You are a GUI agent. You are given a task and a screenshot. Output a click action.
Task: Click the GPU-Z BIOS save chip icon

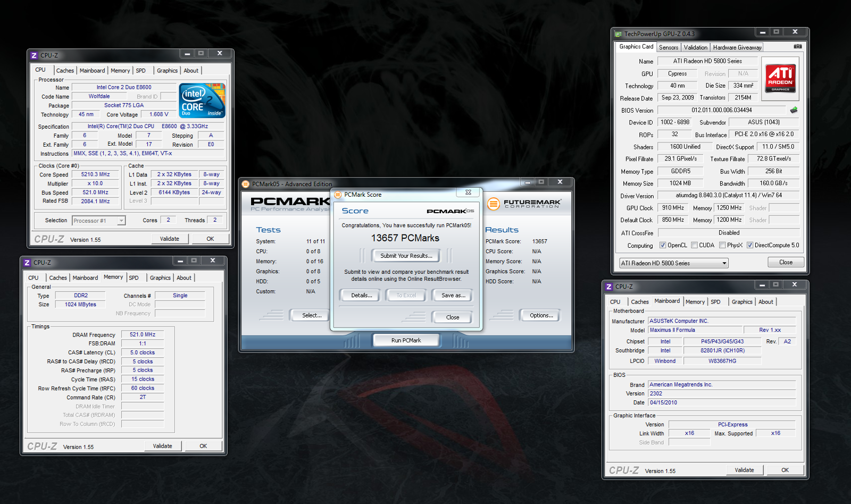pos(794,110)
